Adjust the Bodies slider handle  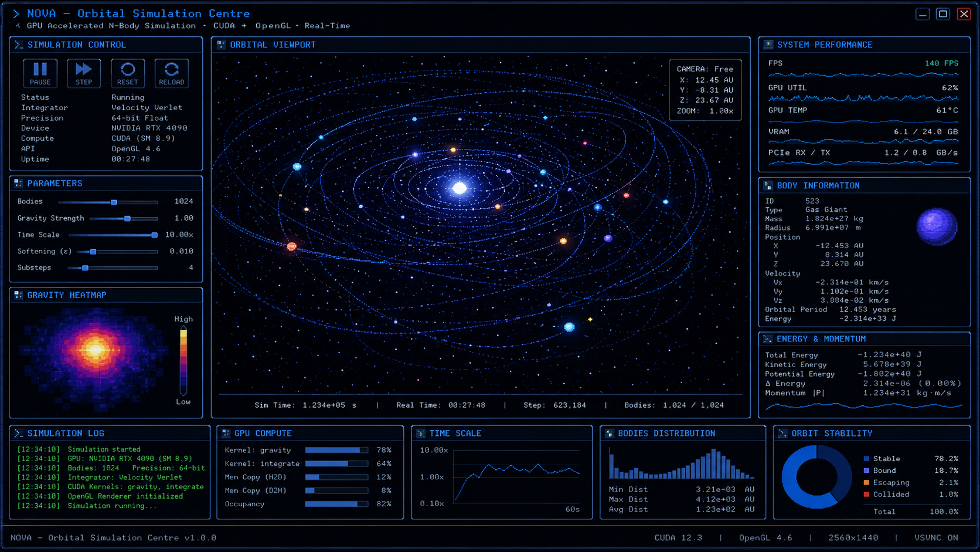coord(114,202)
